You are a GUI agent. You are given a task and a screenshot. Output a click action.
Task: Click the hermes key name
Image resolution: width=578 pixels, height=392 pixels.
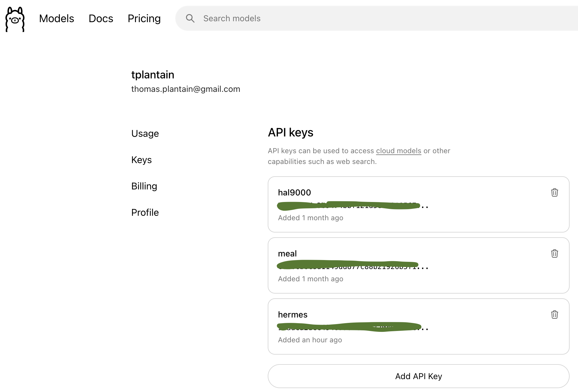(293, 314)
